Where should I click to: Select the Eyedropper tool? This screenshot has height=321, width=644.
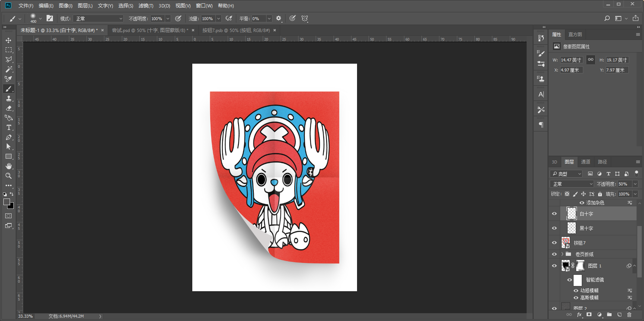tap(9, 79)
